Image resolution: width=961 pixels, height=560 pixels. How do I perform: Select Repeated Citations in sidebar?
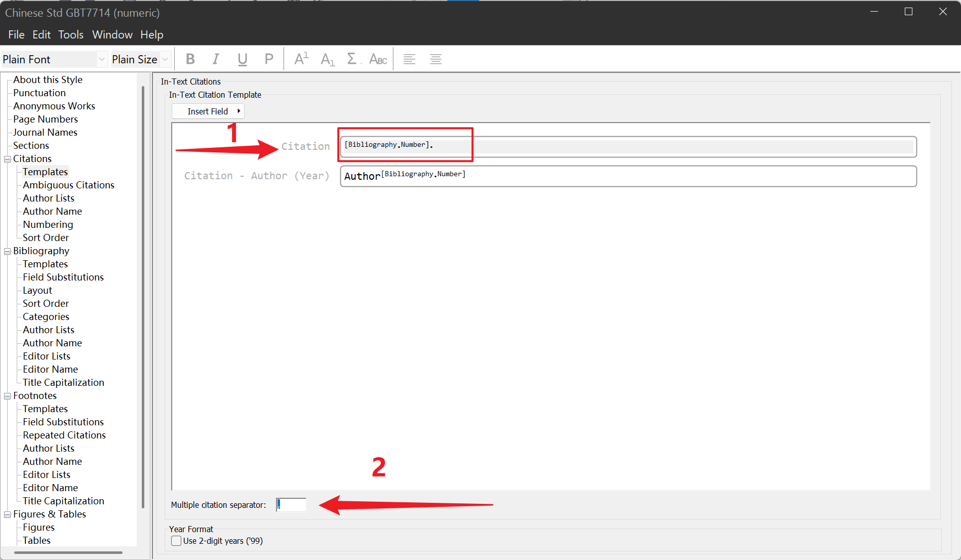pos(64,435)
